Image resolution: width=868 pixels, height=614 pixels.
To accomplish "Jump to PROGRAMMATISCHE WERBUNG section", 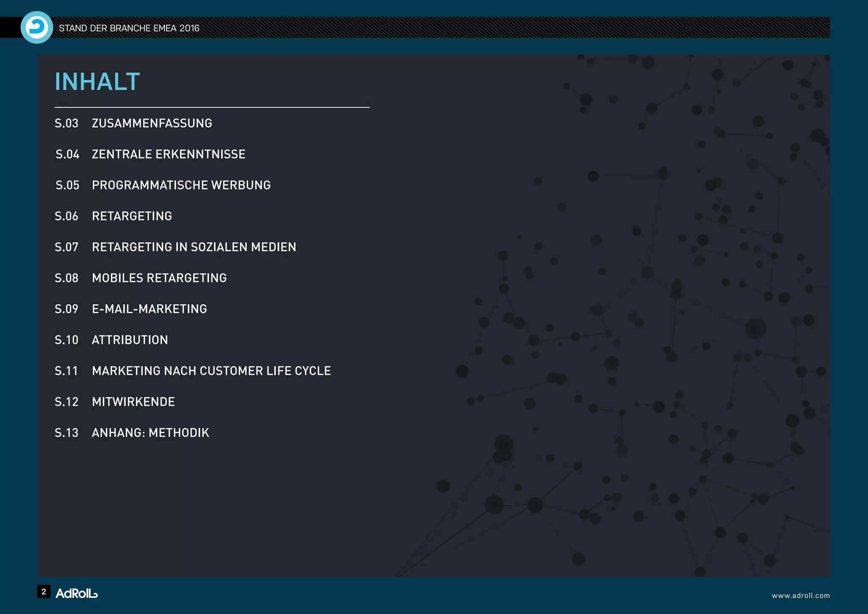I will pyautogui.click(x=181, y=185).
